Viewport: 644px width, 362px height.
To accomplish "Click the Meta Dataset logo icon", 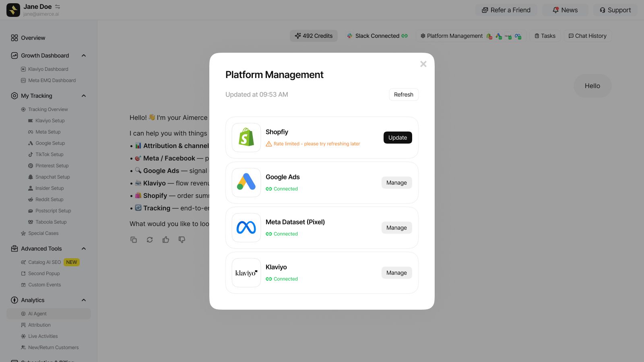I will (246, 228).
